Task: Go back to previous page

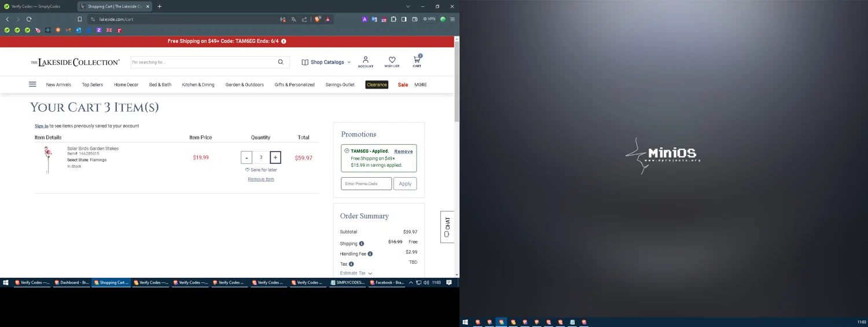Action: pyautogui.click(x=8, y=19)
